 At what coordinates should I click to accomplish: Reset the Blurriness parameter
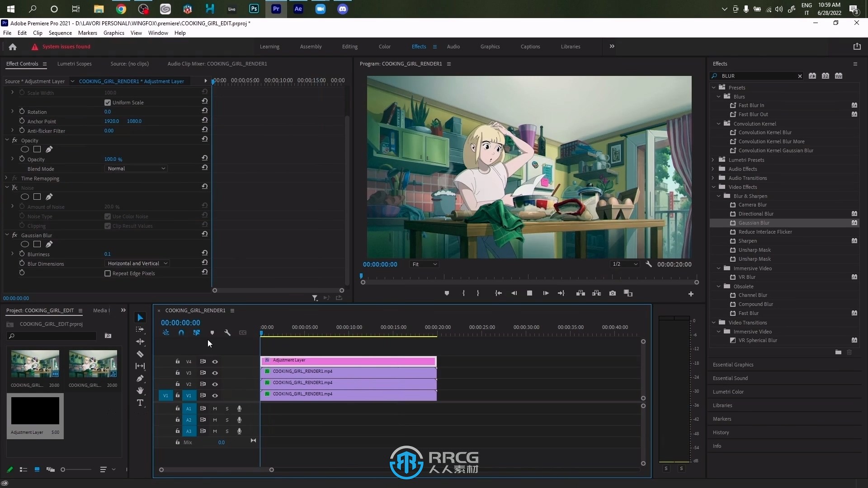coord(205,253)
